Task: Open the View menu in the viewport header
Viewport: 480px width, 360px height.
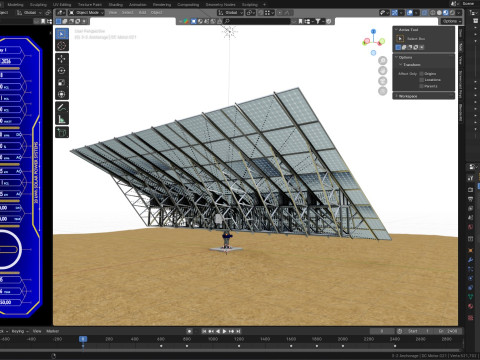Action: (x=113, y=13)
